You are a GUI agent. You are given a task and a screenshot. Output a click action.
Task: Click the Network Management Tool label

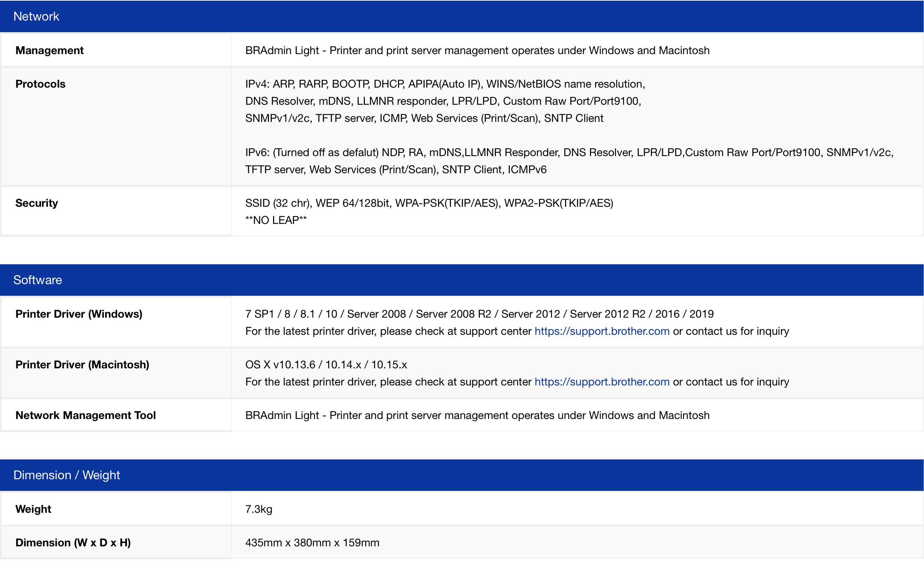coord(86,416)
